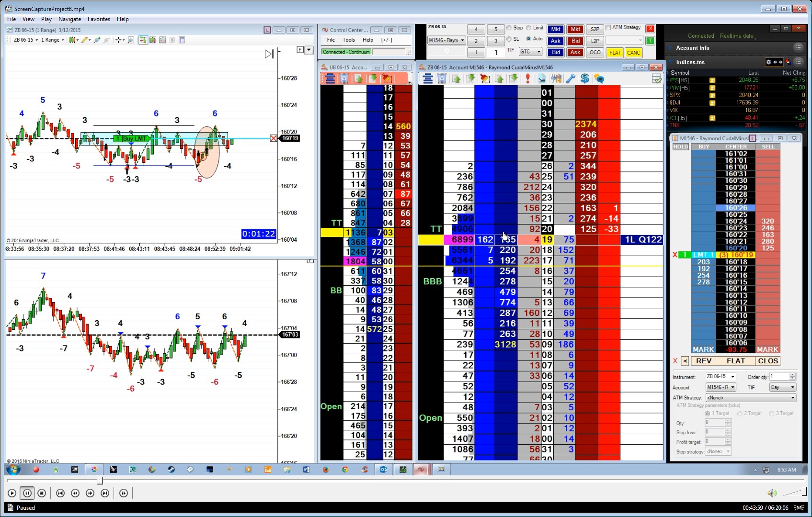Screen dimensions: 812x517
Task: Open Outlook from the taskbar
Action: (383, 470)
